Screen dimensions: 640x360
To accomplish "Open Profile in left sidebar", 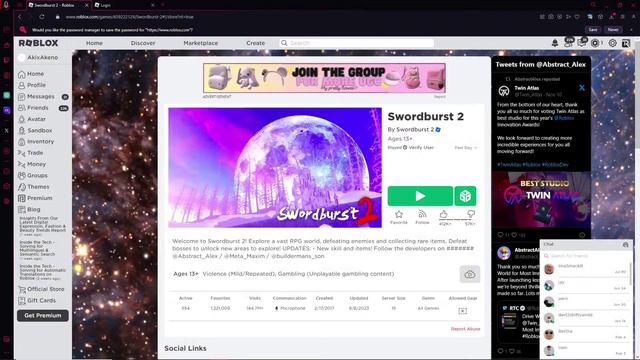I will click(36, 85).
